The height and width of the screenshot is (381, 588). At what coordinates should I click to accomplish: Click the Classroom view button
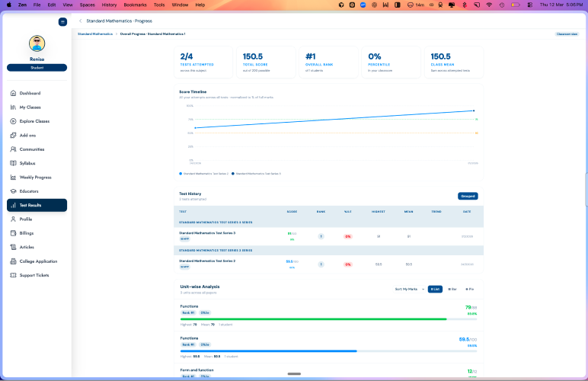(567, 34)
